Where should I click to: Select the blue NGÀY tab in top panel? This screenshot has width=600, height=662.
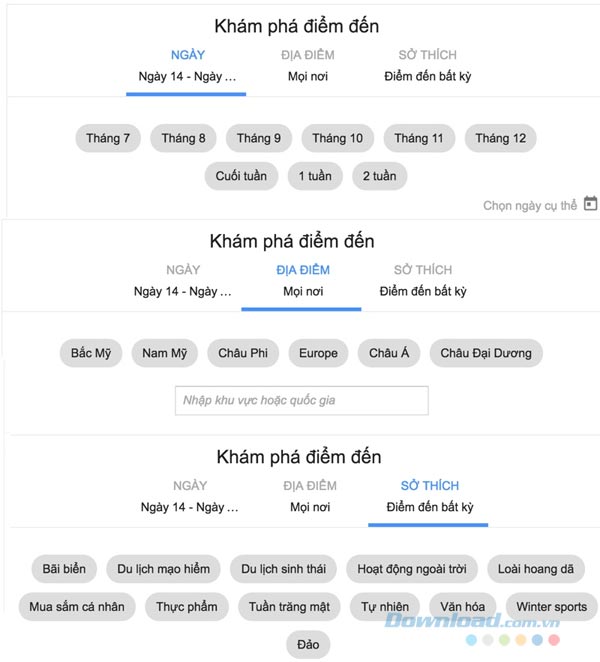[187, 55]
